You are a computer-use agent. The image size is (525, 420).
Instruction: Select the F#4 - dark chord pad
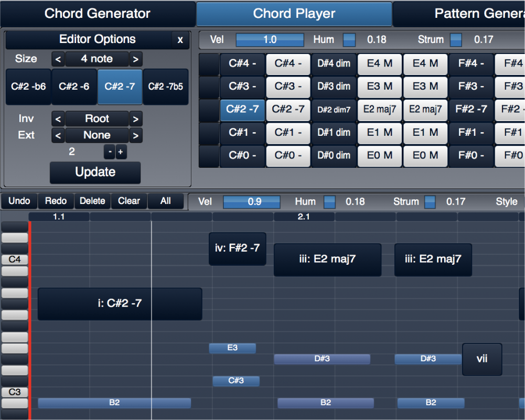[x=471, y=64]
